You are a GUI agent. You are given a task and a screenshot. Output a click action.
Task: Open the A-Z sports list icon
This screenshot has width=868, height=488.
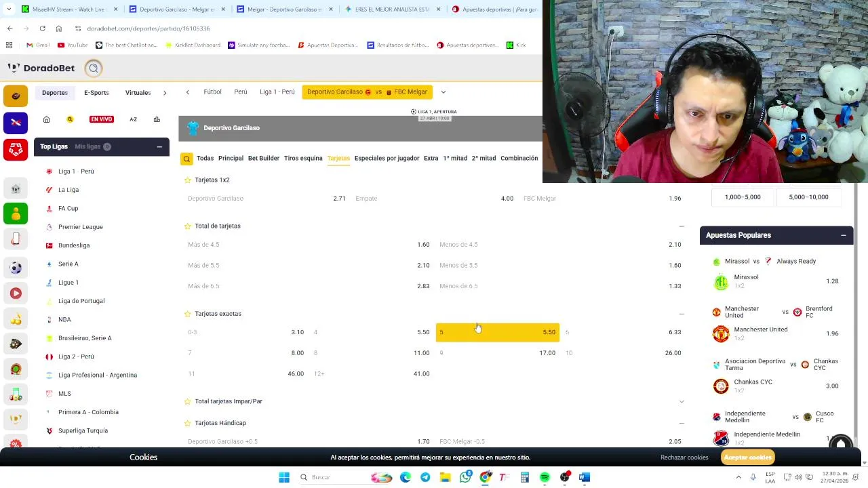pyautogui.click(x=133, y=119)
